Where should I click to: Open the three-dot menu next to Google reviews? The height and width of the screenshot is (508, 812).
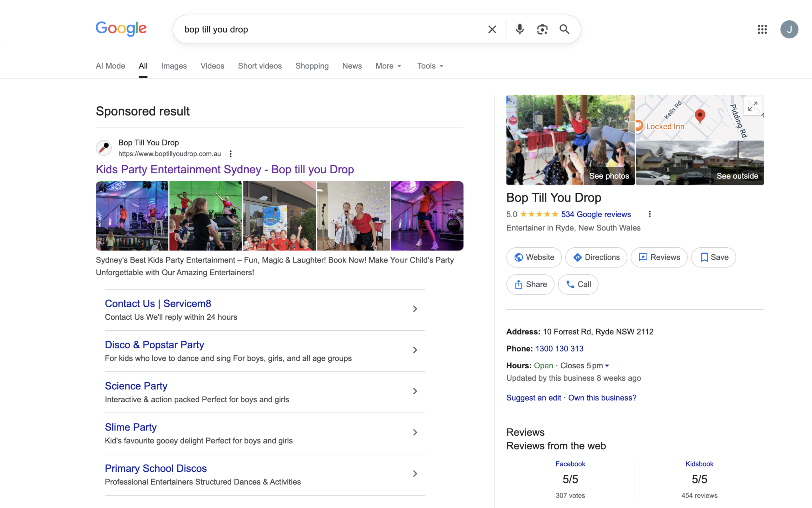pos(650,214)
